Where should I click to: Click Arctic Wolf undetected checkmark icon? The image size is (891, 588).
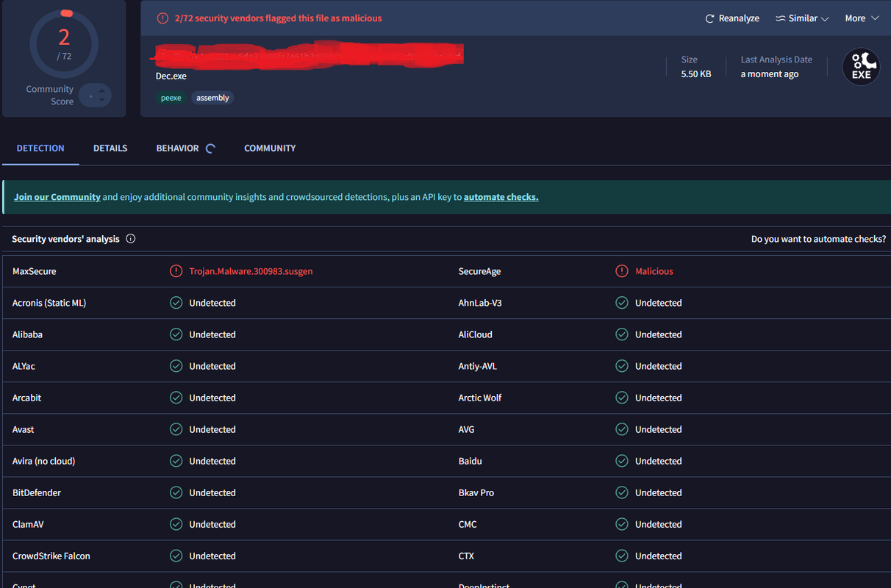coord(622,398)
